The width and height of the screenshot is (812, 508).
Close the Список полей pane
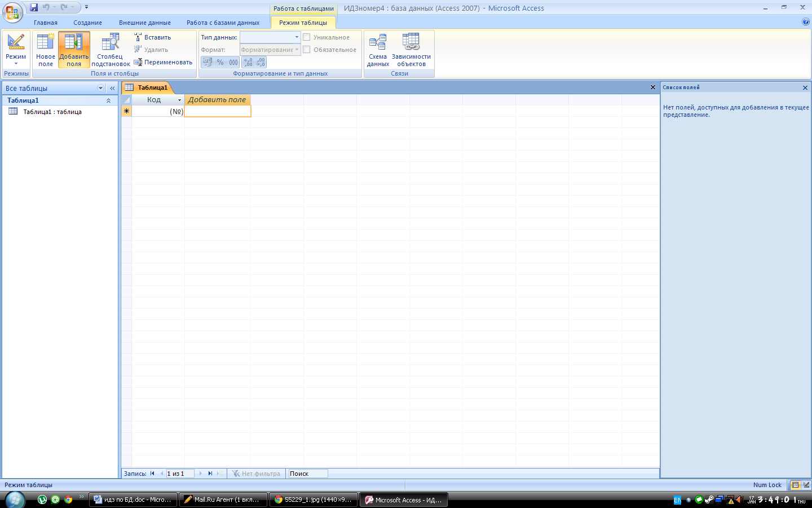pos(805,87)
